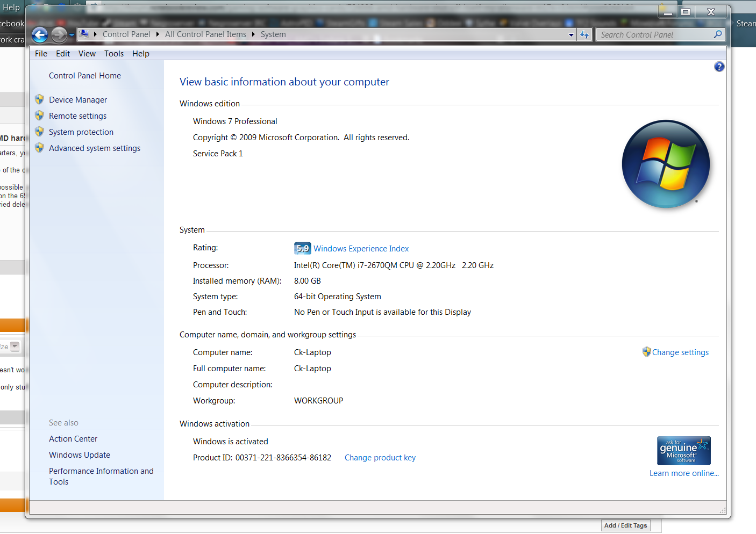Click the search magnifier icon
Screen dimensions: 756x534
click(x=718, y=34)
